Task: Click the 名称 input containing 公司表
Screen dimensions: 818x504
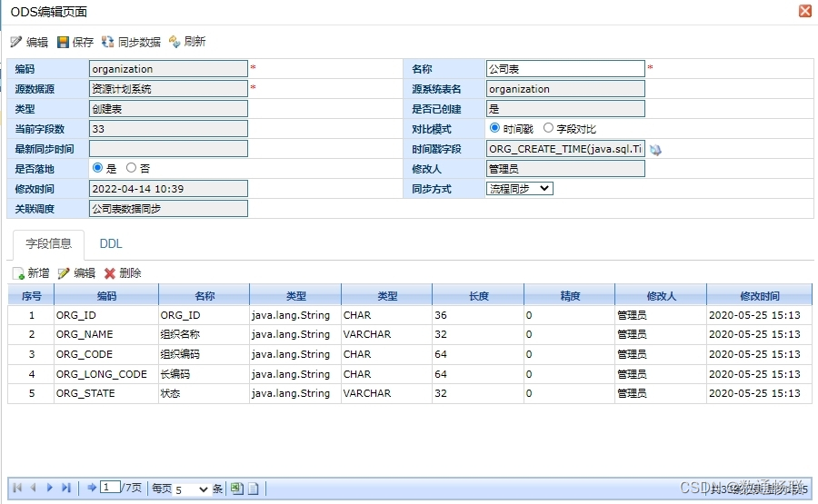Action: pyautogui.click(x=565, y=69)
